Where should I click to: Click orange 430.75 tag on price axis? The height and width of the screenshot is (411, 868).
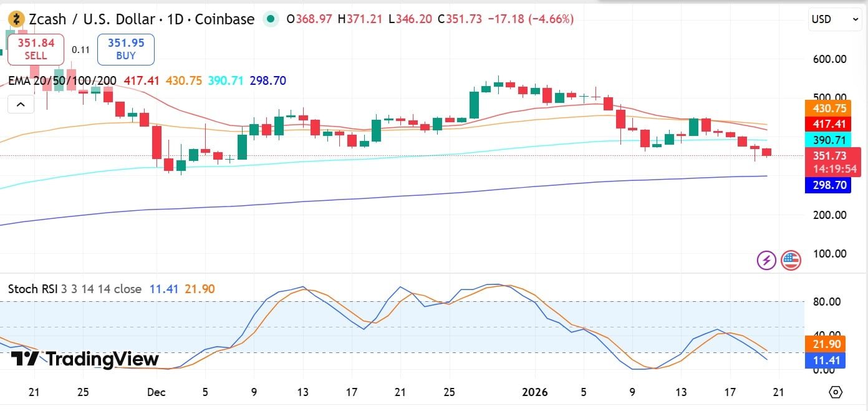827,107
